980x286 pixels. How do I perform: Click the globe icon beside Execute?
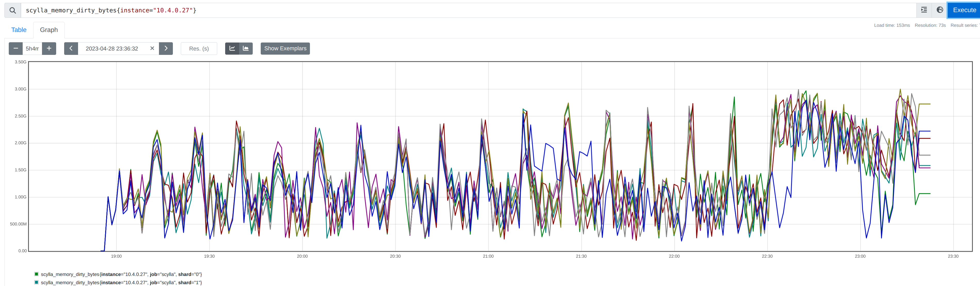click(x=940, y=10)
